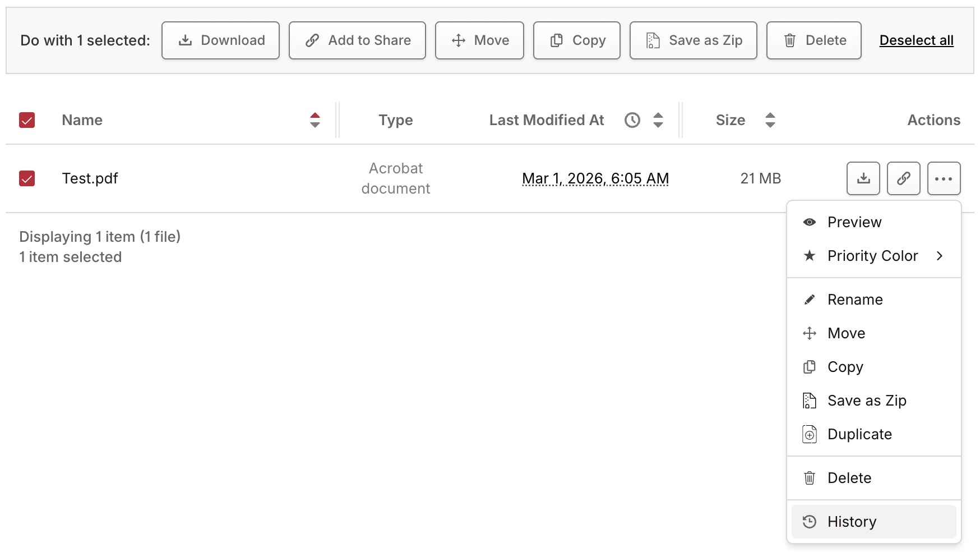
Task: Click the history clock icon in the menu
Action: [810, 522]
